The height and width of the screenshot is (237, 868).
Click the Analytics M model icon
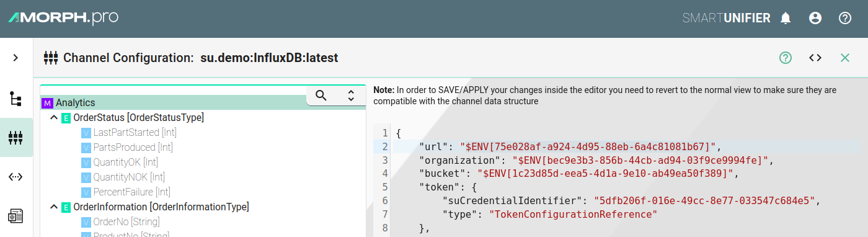(x=47, y=103)
